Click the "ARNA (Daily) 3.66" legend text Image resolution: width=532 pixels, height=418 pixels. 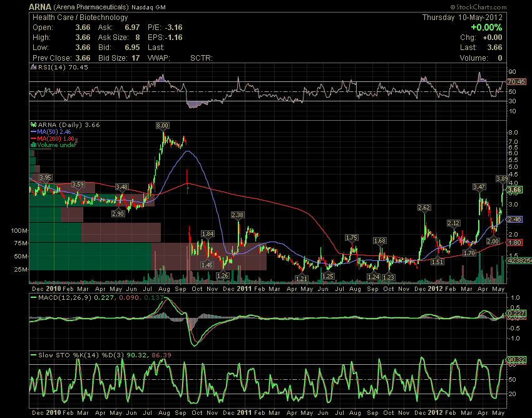(x=69, y=125)
